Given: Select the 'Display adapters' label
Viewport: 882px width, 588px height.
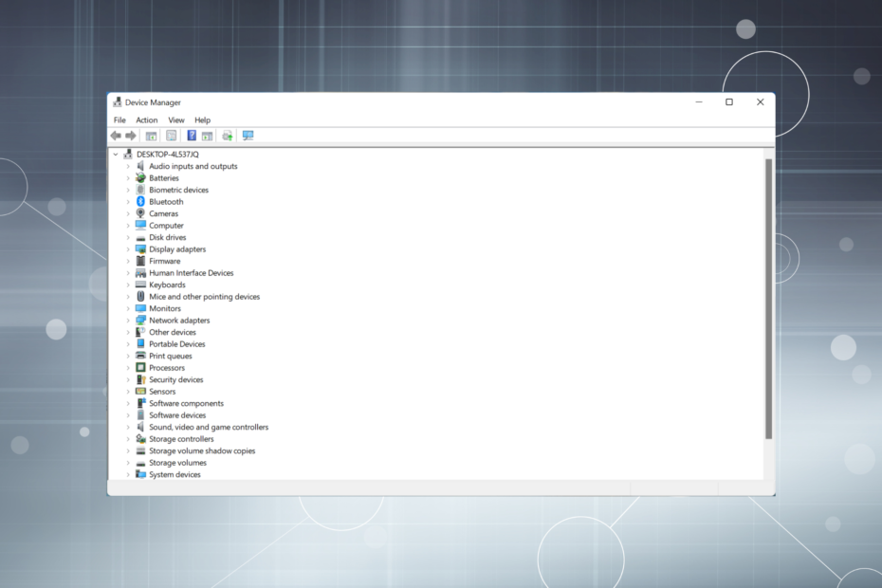Looking at the screenshot, I should tap(177, 249).
